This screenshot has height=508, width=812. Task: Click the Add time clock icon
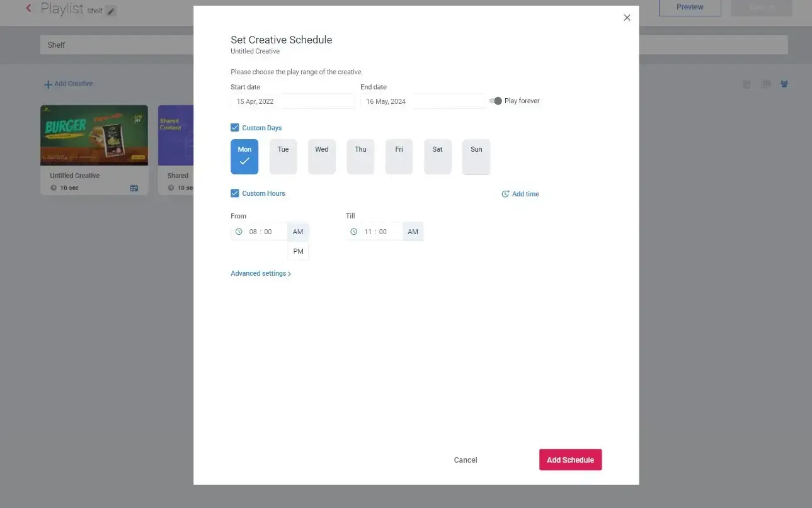504,194
